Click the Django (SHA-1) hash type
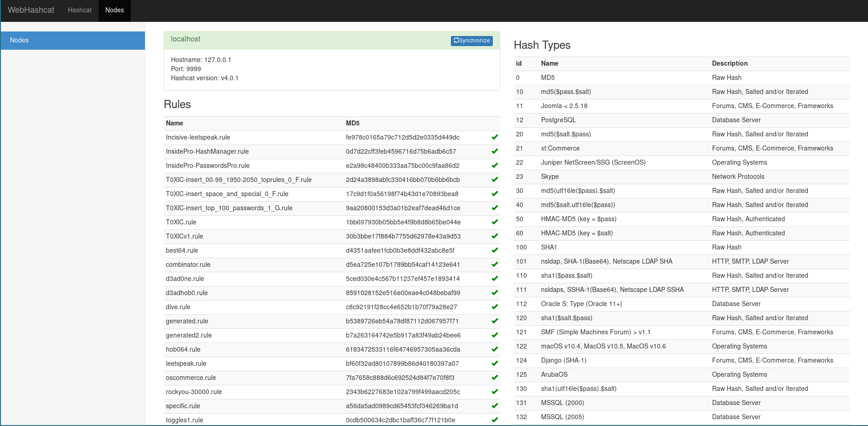 (563, 360)
